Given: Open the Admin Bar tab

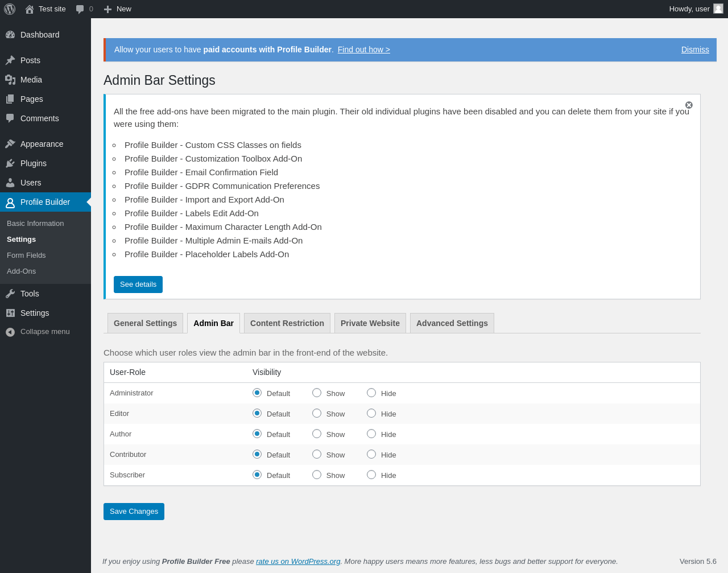Looking at the screenshot, I should pyautogui.click(x=213, y=323).
